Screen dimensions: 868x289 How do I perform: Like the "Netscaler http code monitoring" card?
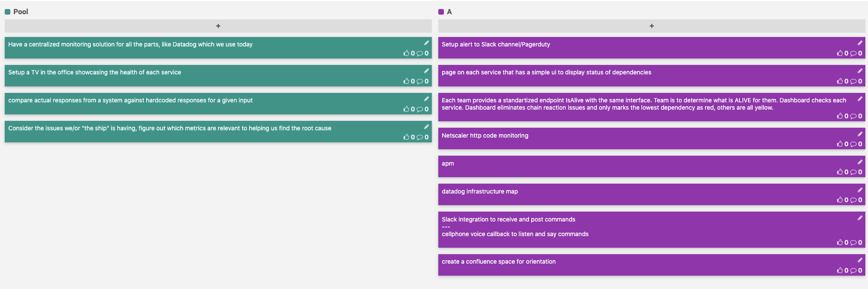click(840, 144)
